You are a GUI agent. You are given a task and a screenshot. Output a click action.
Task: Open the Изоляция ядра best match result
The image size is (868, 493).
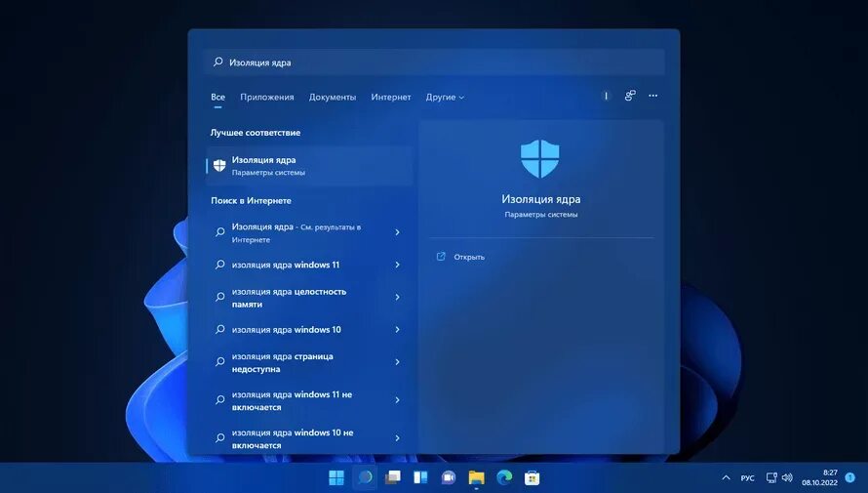309,166
